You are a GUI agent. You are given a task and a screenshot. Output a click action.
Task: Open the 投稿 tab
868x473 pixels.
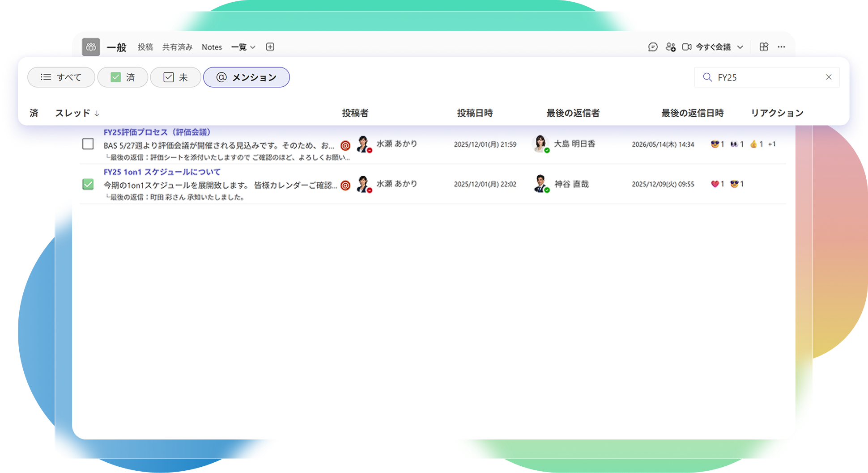(x=145, y=47)
